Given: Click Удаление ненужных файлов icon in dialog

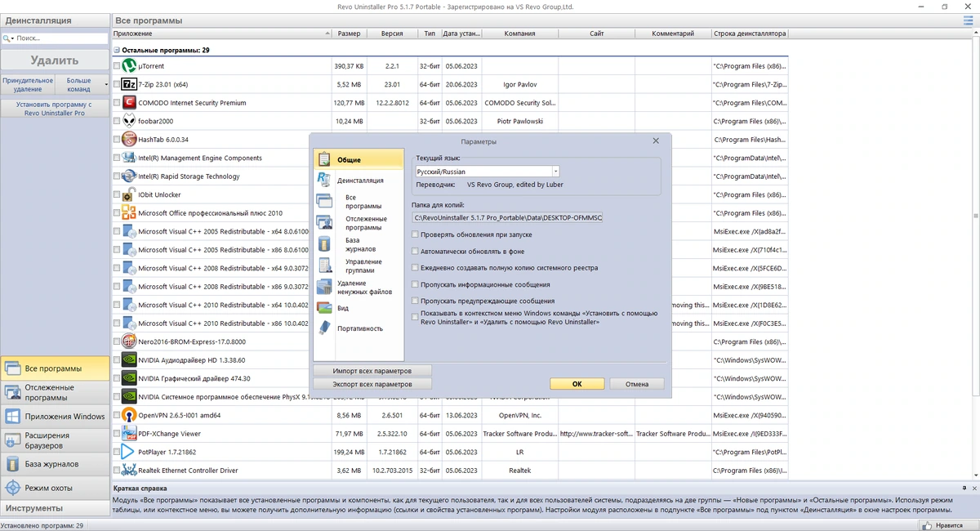Looking at the screenshot, I should (324, 287).
